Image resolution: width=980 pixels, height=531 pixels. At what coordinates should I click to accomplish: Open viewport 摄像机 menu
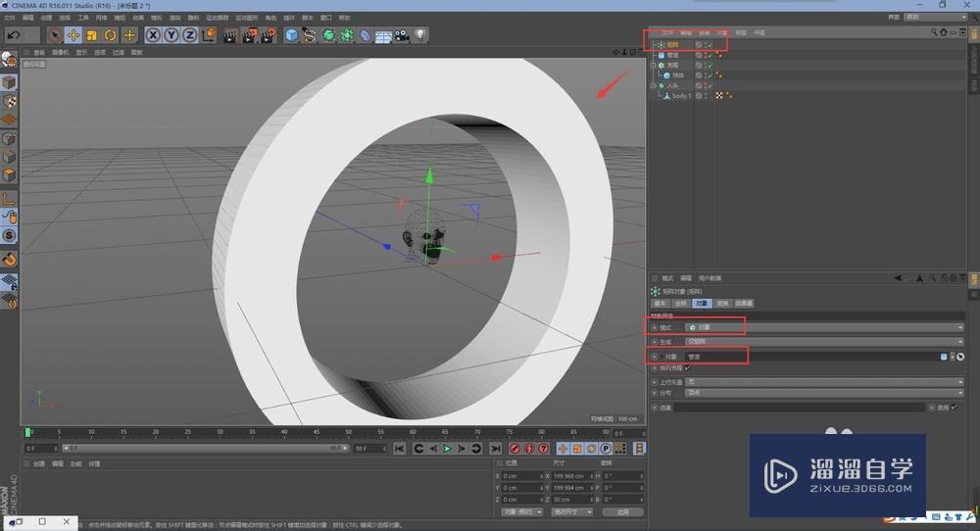61,53
